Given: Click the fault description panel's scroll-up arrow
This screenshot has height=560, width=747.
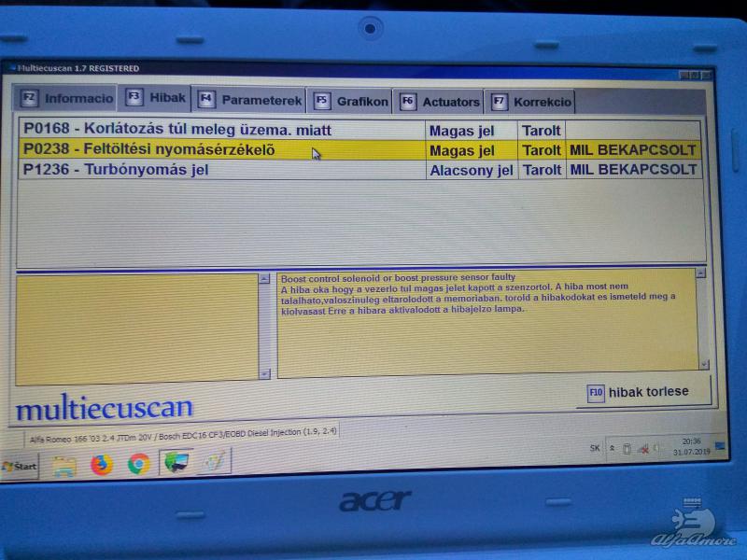Looking at the screenshot, I should click(700, 273).
